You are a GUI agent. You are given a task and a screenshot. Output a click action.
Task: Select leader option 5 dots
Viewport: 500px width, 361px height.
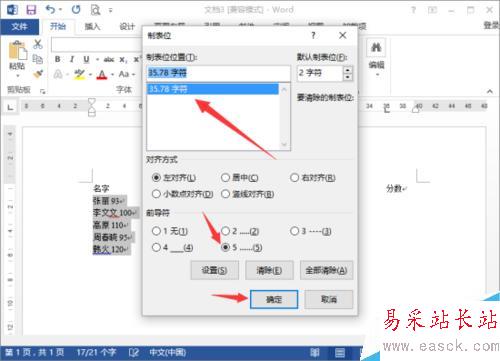[225, 247]
